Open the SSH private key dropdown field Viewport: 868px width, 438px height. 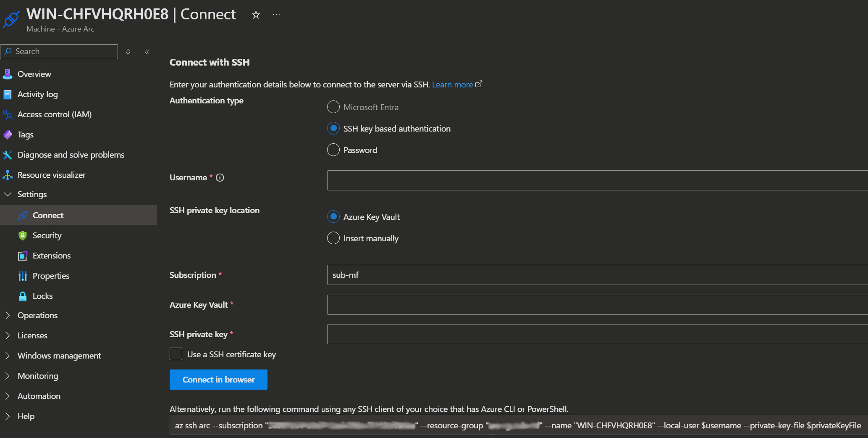pos(597,334)
